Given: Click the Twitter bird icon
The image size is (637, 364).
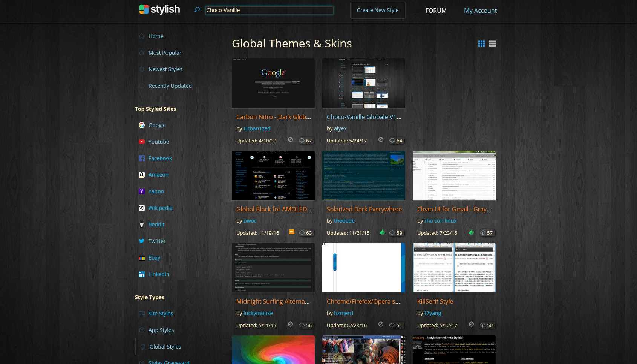Looking at the screenshot, I should [142, 241].
